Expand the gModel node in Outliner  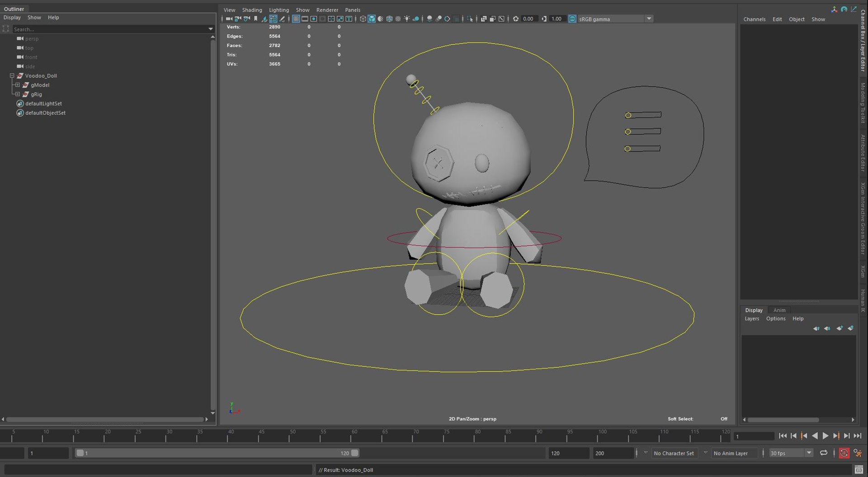click(x=18, y=85)
